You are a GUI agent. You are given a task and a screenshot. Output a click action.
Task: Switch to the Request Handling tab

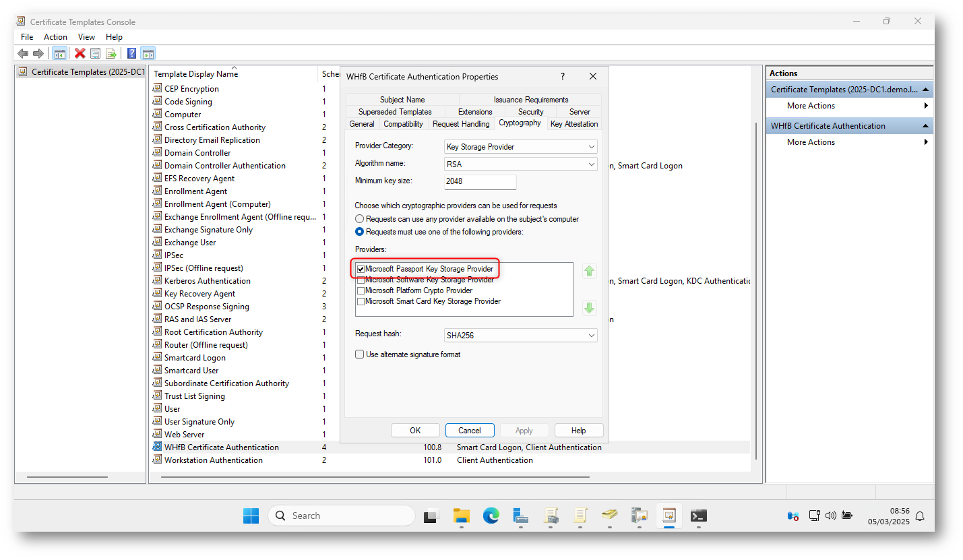461,124
